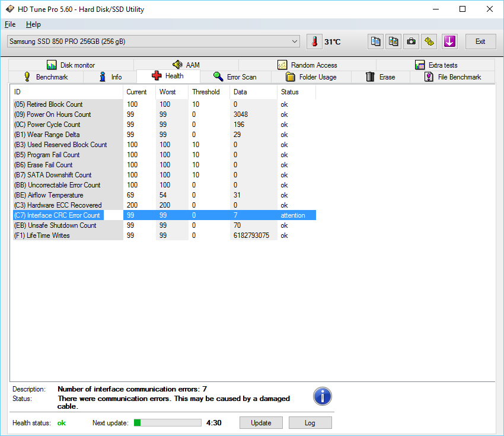Switch to the File Benchmark tab
The height and width of the screenshot is (436, 504).
452,77
